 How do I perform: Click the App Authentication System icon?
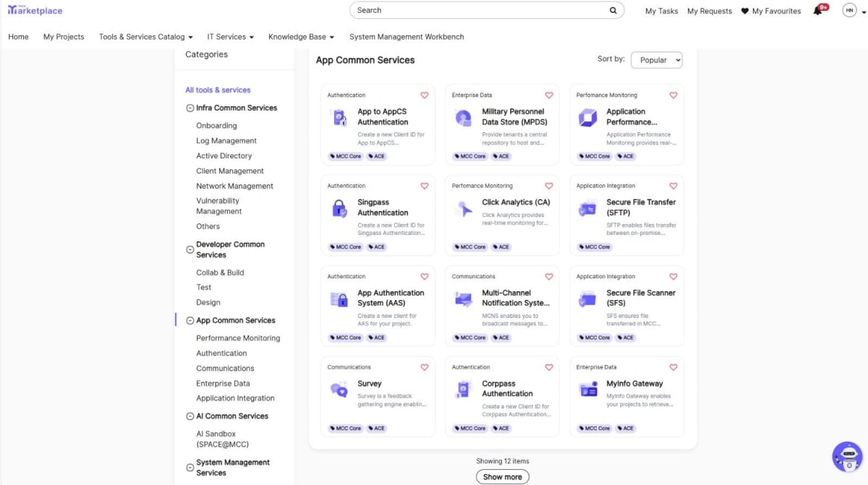coord(339,299)
